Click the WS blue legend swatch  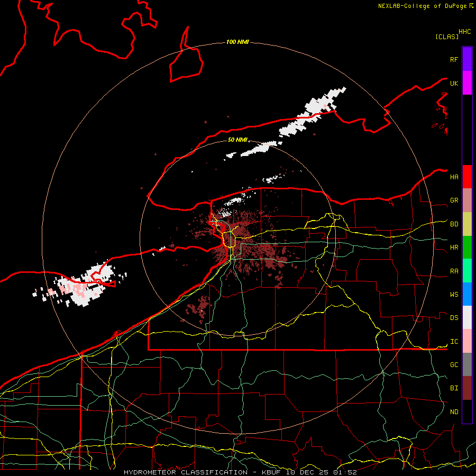467,294
